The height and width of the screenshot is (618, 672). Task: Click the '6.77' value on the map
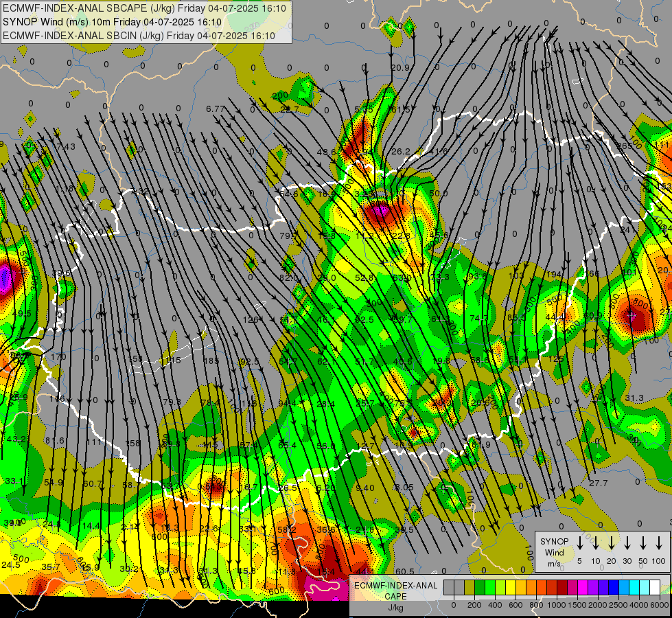(x=215, y=109)
